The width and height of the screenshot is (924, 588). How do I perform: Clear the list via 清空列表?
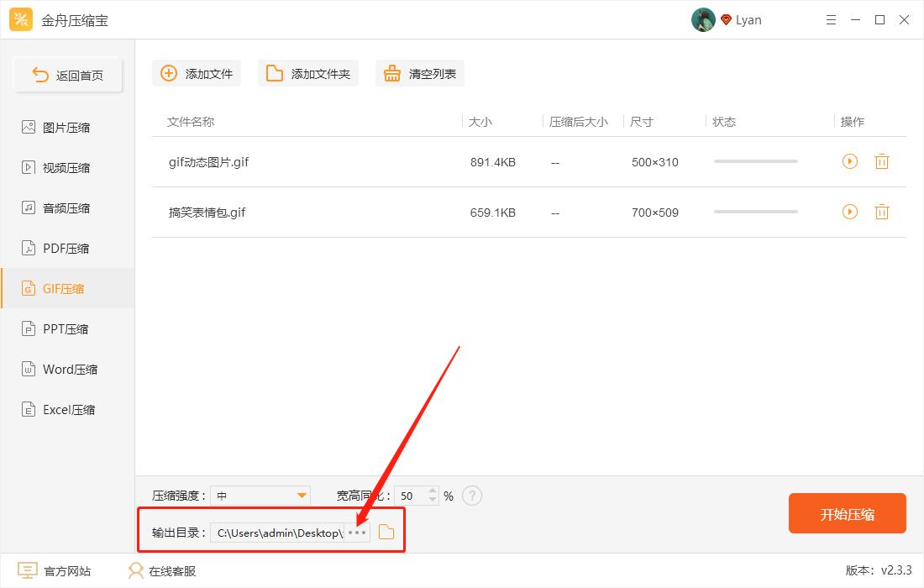click(419, 73)
